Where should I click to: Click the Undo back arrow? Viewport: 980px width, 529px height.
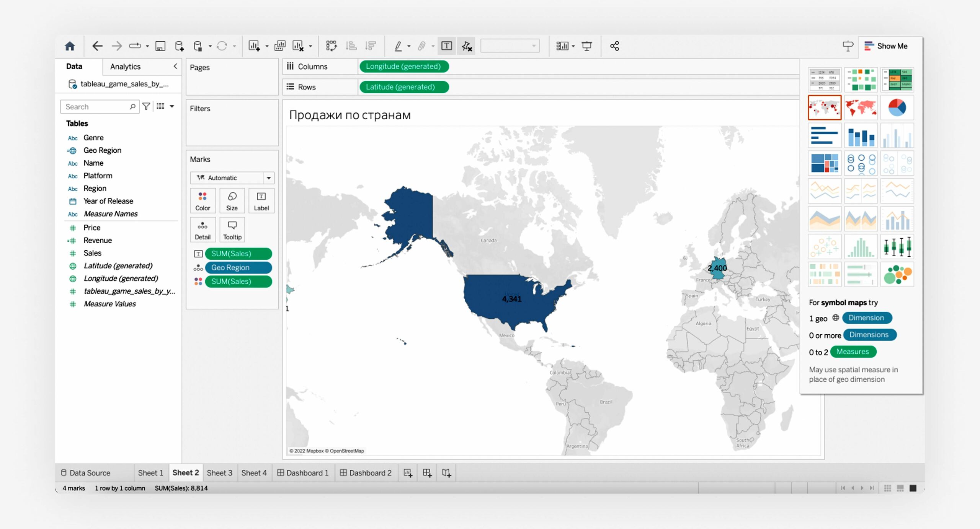coord(97,46)
